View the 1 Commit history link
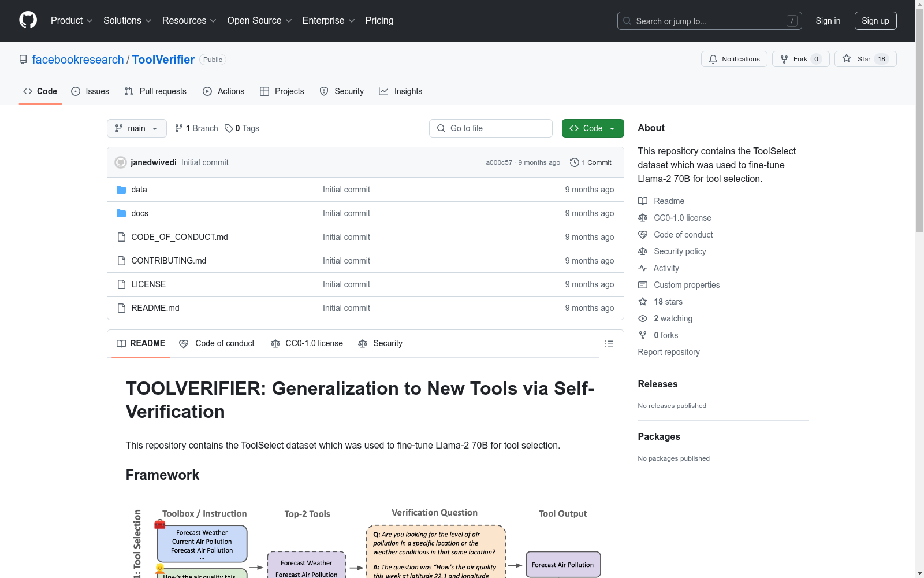The width and height of the screenshot is (924, 578). (x=591, y=162)
